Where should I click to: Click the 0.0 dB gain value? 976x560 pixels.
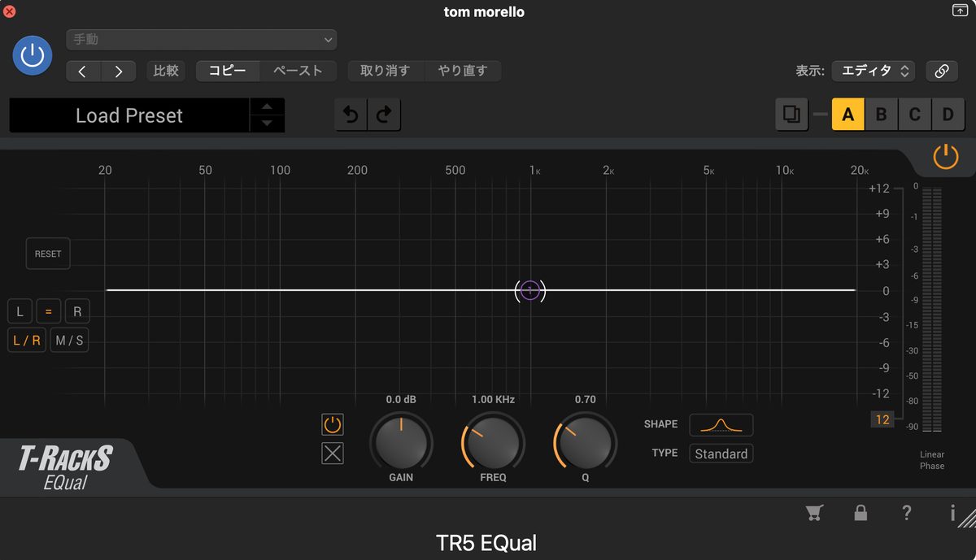401,399
